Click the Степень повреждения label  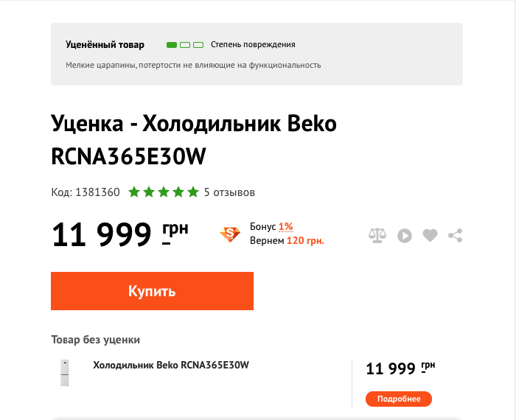click(x=253, y=45)
